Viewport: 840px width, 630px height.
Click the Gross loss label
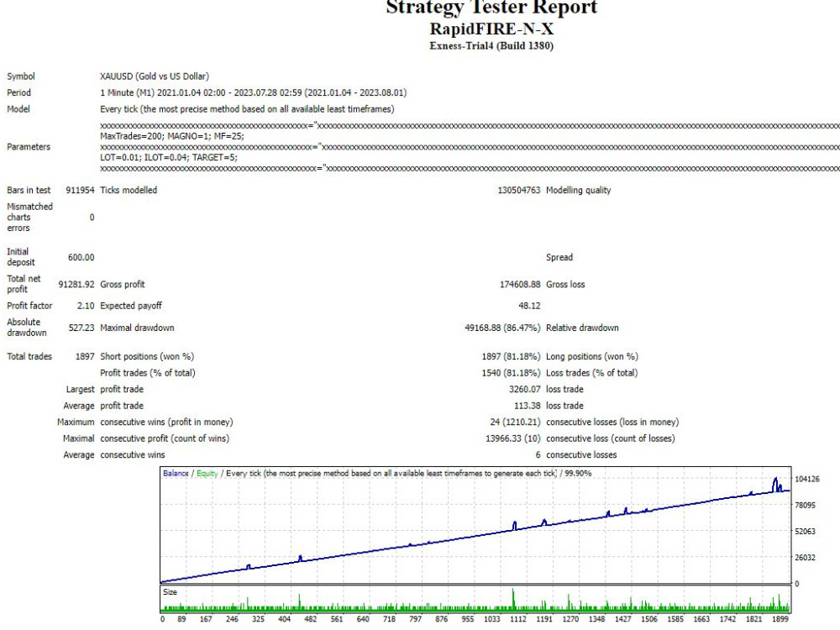565,285
